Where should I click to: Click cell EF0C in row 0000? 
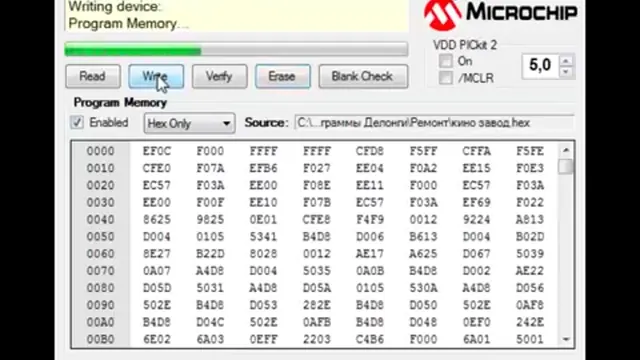coord(157,151)
